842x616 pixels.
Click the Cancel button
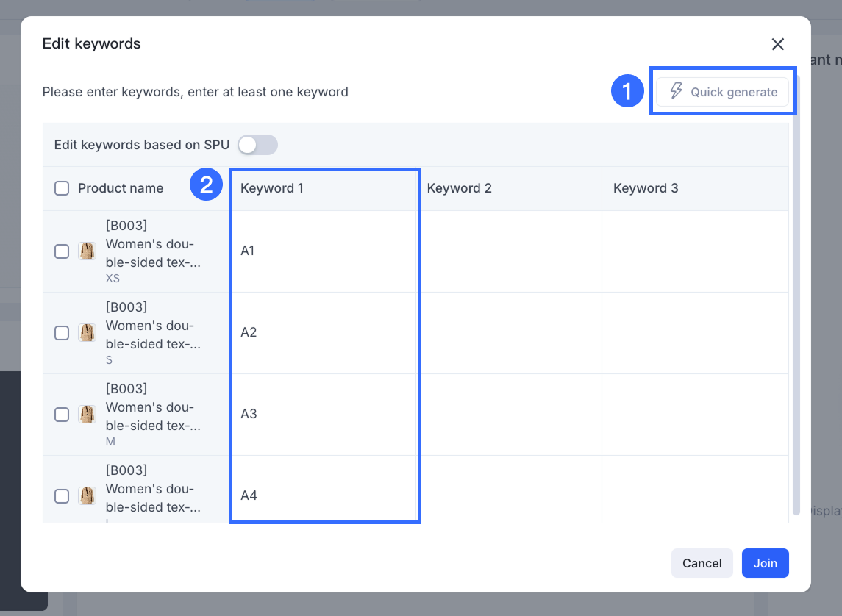(x=702, y=563)
